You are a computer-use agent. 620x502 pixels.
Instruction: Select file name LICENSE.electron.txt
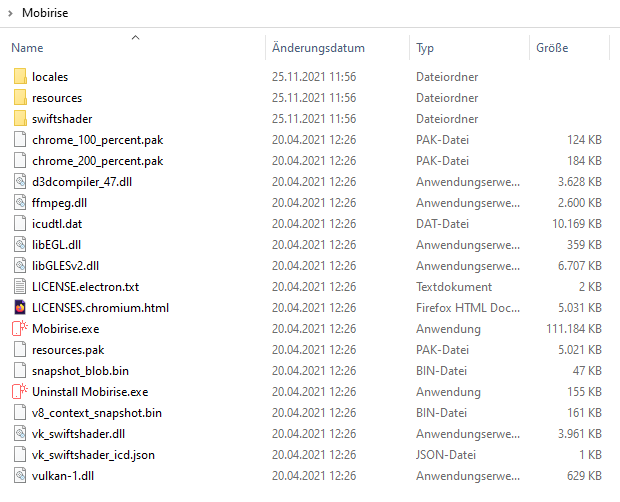85,287
